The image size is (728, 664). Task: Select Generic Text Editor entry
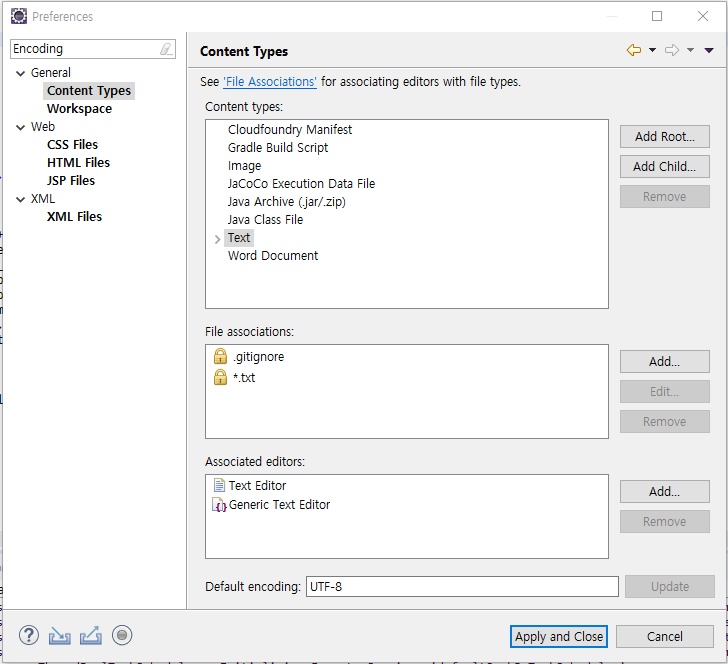tap(279, 505)
